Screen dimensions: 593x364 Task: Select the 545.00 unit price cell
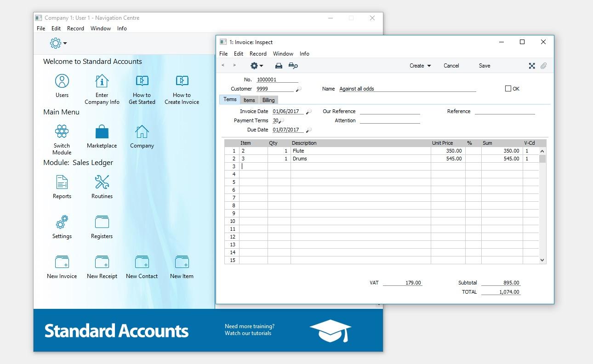pyautogui.click(x=448, y=159)
